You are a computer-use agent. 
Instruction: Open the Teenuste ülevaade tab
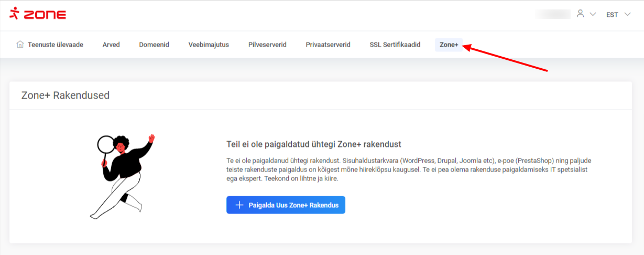click(x=55, y=45)
